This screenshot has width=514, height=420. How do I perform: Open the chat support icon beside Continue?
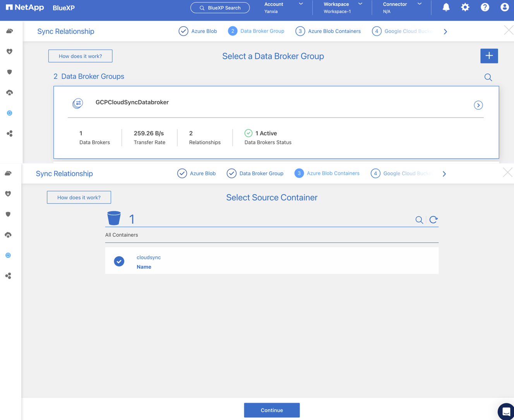(506, 411)
